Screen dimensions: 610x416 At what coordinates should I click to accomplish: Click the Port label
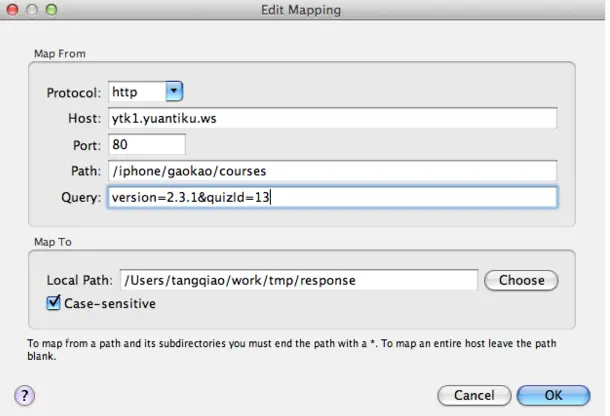click(87, 145)
